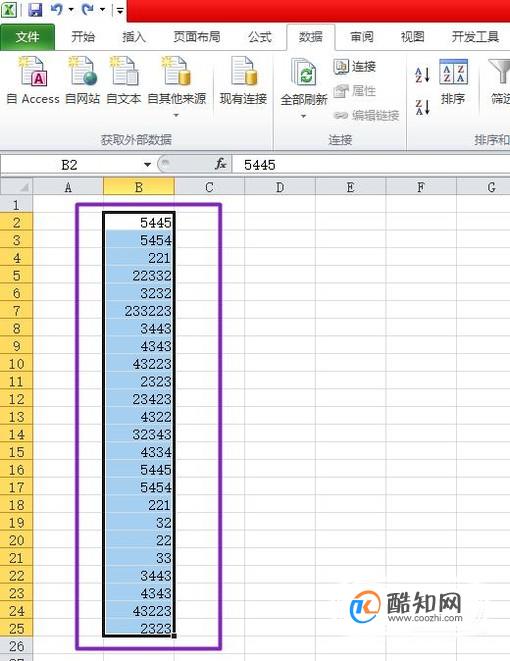Click the Filter (筛选) funnel icon
Screen dimensions: 510x661
point(500,72)
